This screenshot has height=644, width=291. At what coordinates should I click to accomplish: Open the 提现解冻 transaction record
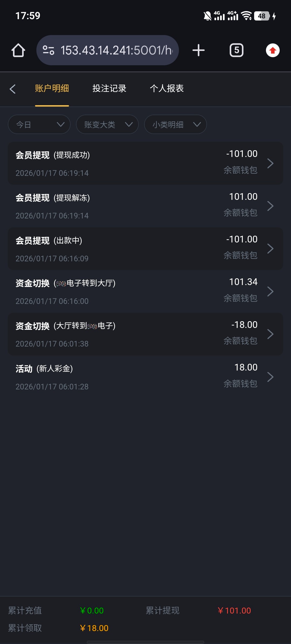coord(135,206)
